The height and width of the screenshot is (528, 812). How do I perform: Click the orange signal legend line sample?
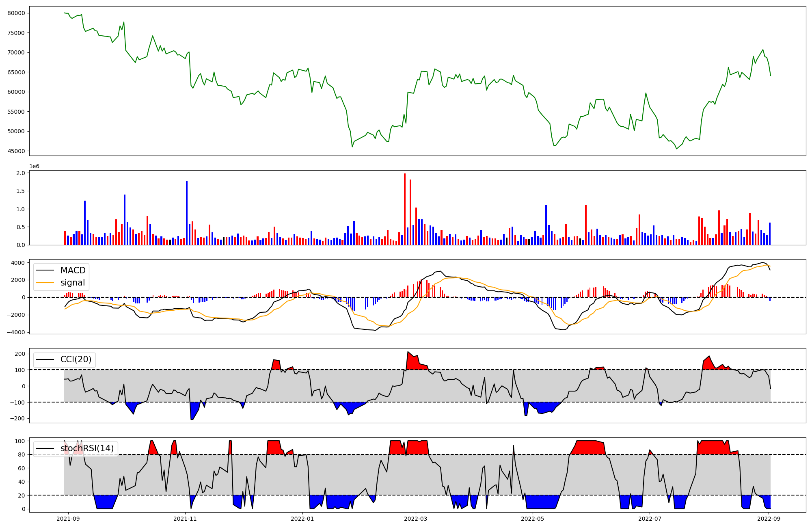(45, 283)
